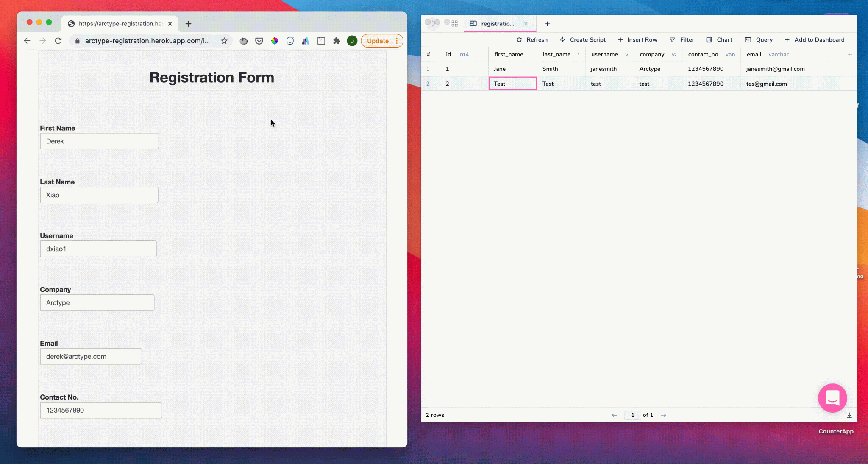
Task: Export table data with the download icon
Action: 849,415
